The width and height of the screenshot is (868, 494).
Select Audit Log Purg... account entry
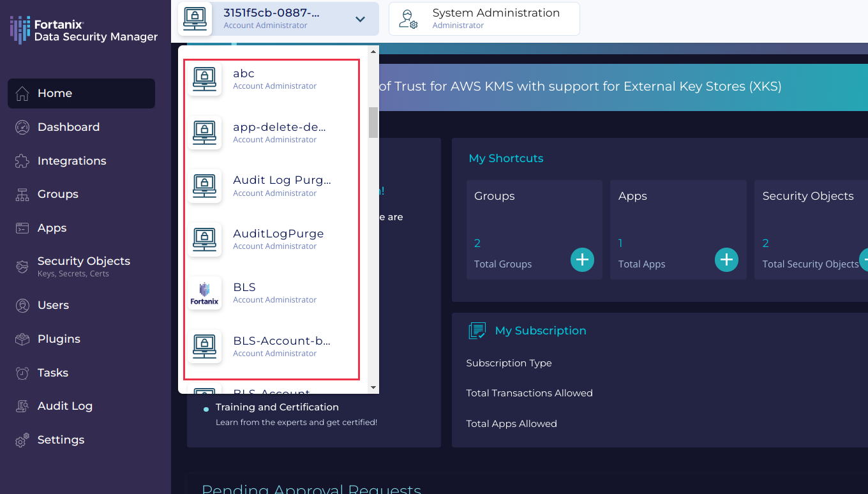(281, 186)
